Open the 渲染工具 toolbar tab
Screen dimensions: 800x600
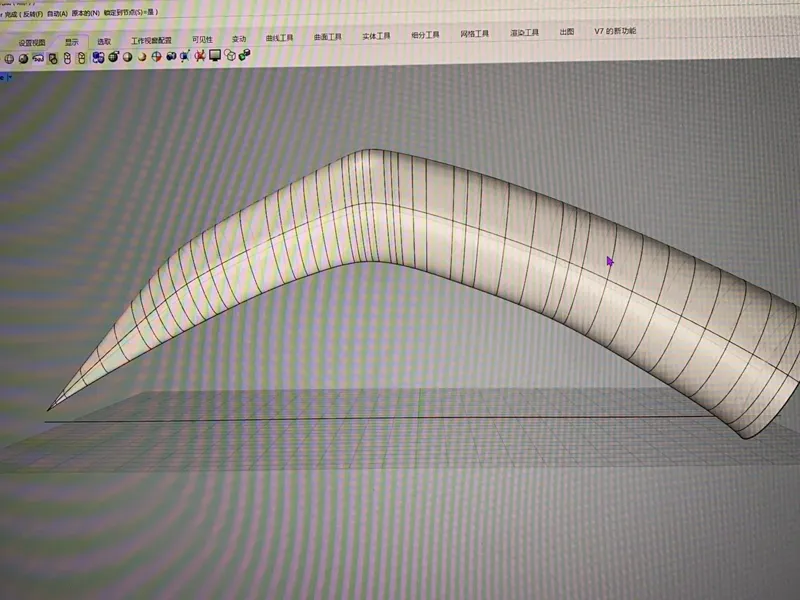pyautogui.click(x=524, y=33)
